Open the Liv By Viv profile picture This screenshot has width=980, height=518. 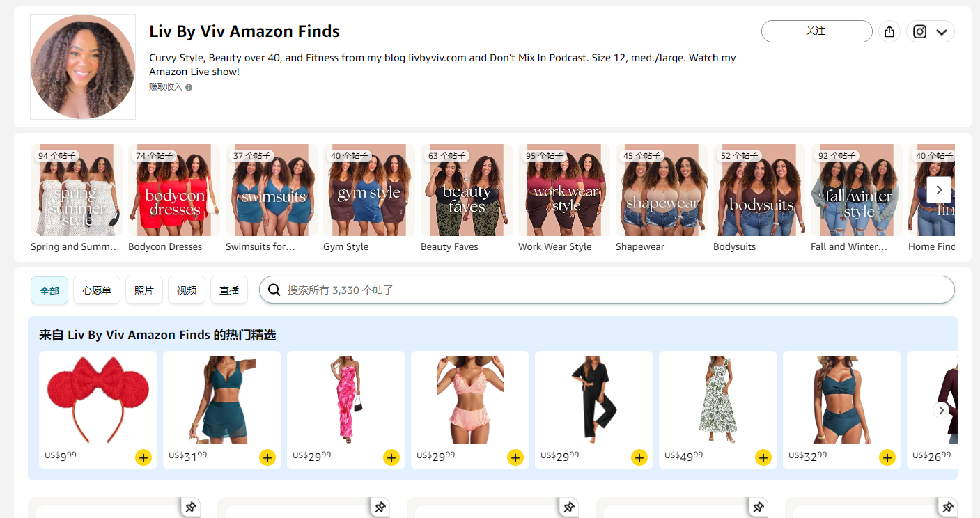(83, 67)
